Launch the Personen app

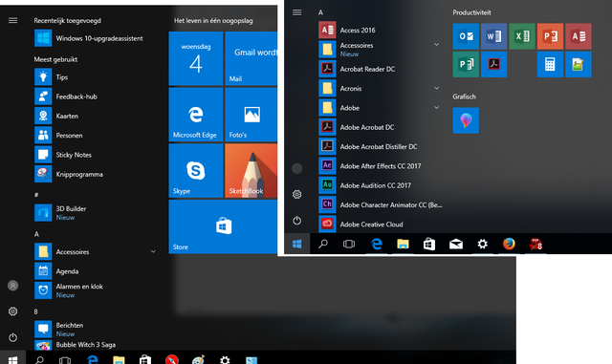[58, 136]
